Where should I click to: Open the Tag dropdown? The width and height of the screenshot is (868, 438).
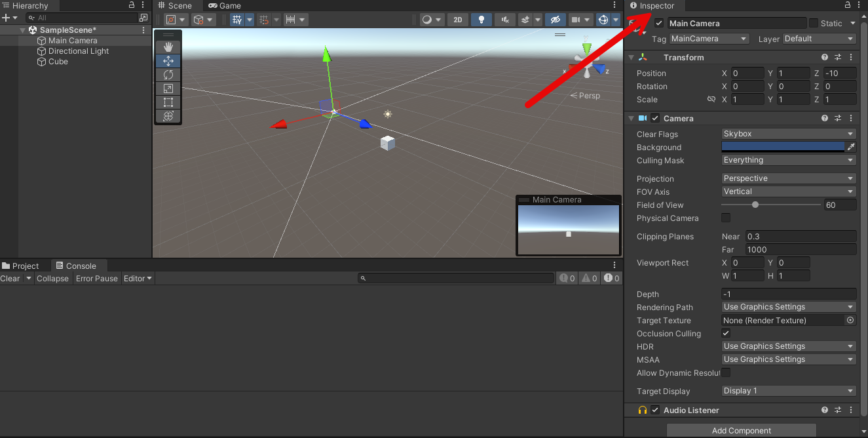pos(709,39)
